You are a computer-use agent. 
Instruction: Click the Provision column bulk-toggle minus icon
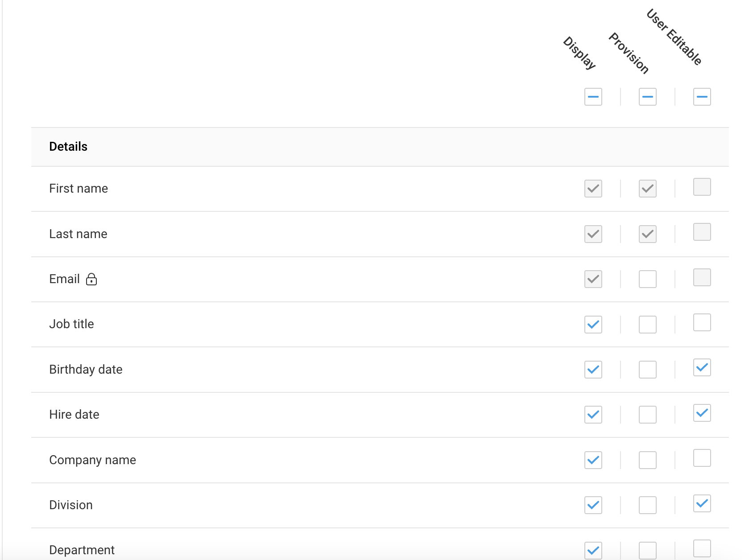(647, 97)
